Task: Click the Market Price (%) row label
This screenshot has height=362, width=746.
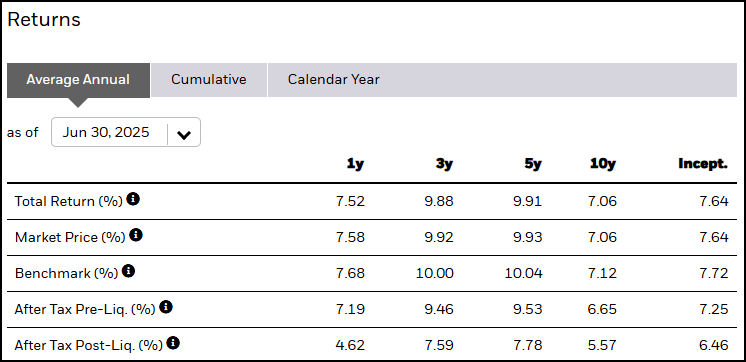Action: tap(70, 237)
